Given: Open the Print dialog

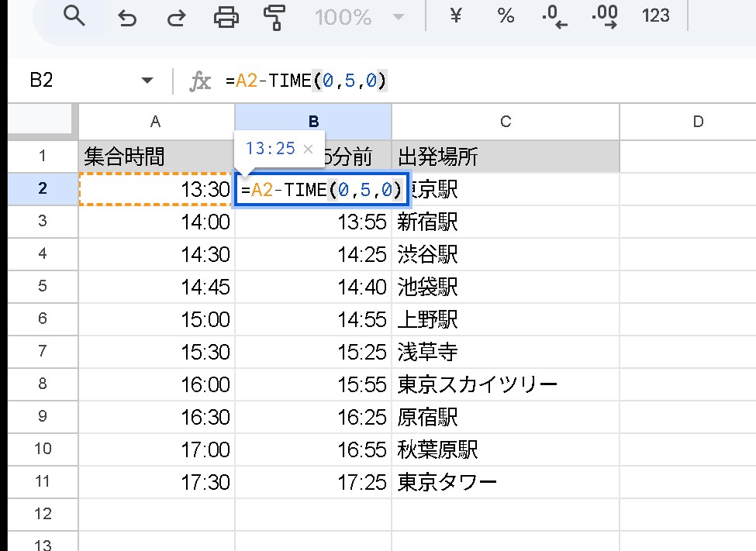Looking at the screenshot, I should [226, 15].
